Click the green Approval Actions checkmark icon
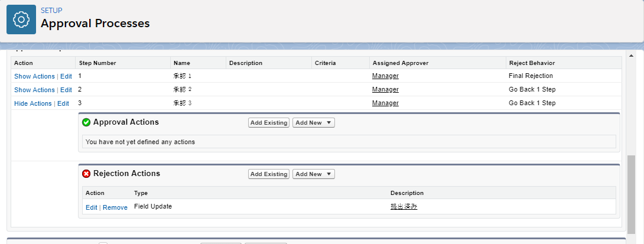The width and height of the screenshot is (644, 244). 86,122
